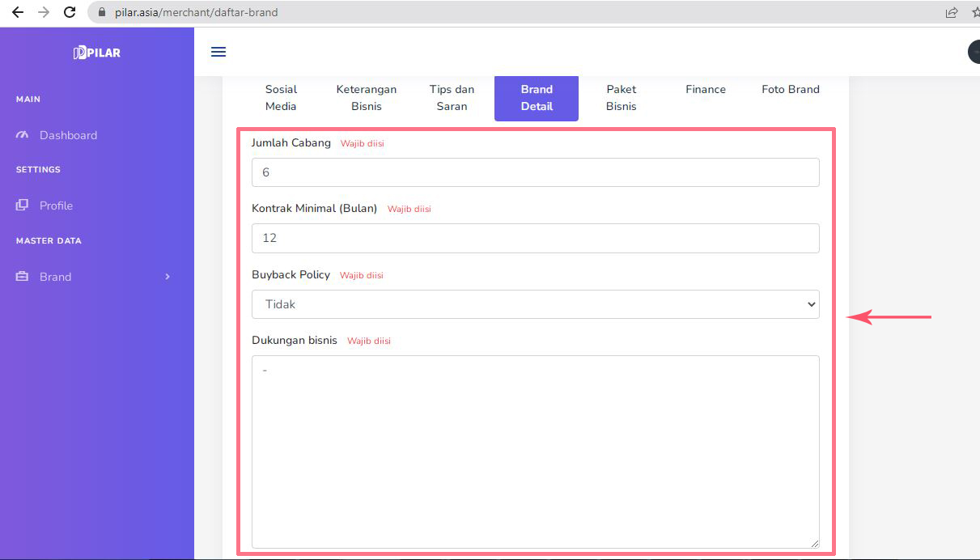Click the Brand briefcase icon

point(22,277)
